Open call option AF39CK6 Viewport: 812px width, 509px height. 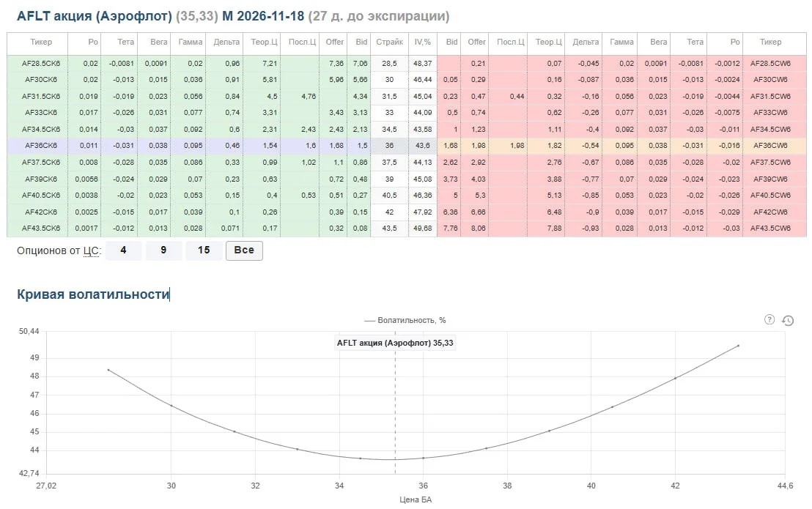tap(41, 179)
